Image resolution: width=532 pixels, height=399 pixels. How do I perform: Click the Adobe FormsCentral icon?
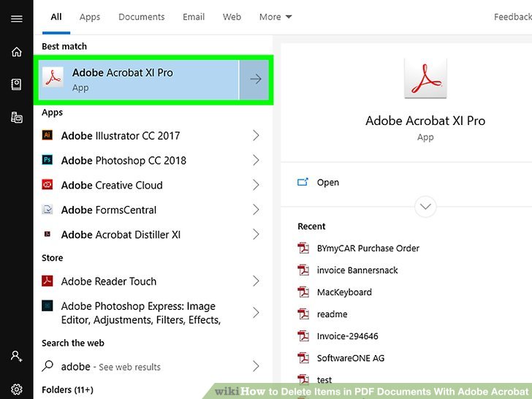tap(47, 209)
